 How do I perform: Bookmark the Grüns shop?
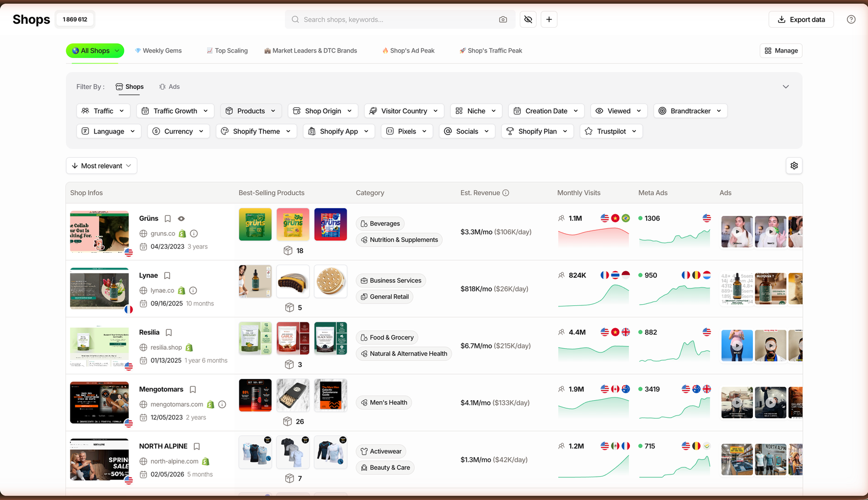(168, 219)
